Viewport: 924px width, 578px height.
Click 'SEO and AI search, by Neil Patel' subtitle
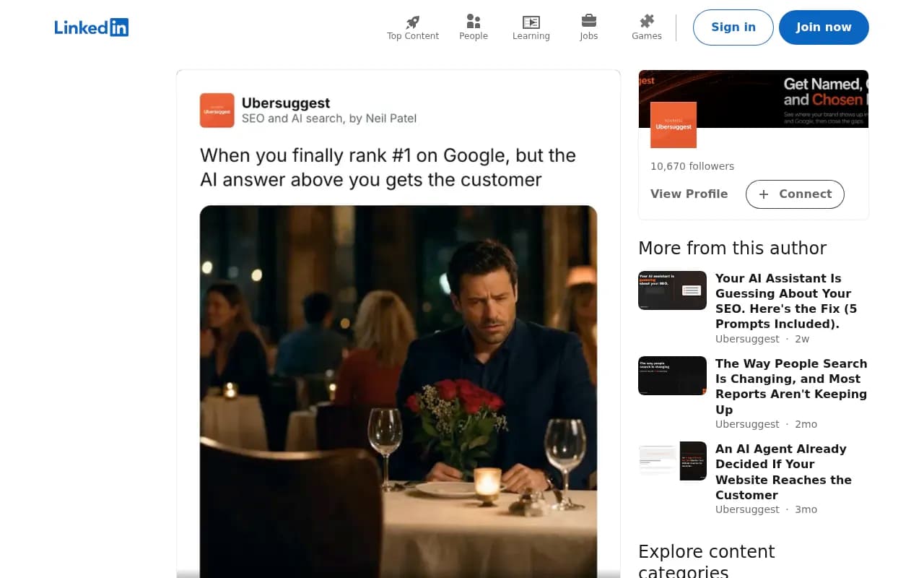[x=329, y=118]
